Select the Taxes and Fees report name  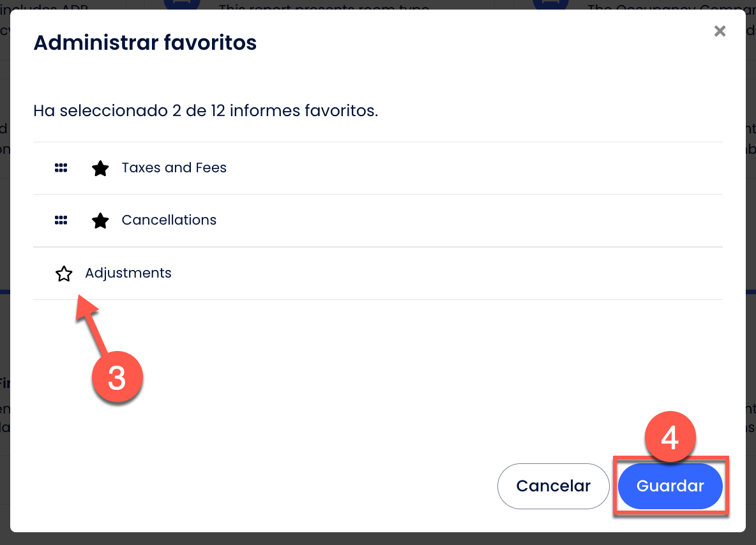pos(174,168)
